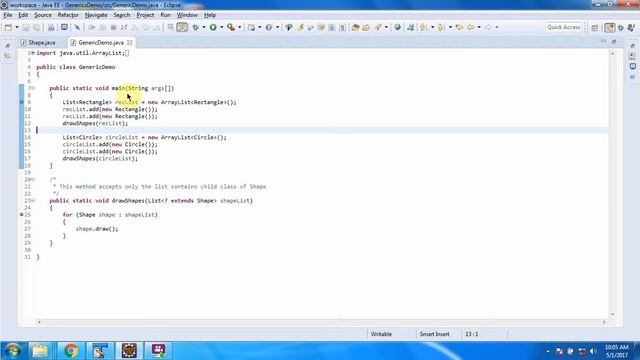This screenshot has height=360, width=640.
Task: Click the Writable status bar entry
Action: 381,334
